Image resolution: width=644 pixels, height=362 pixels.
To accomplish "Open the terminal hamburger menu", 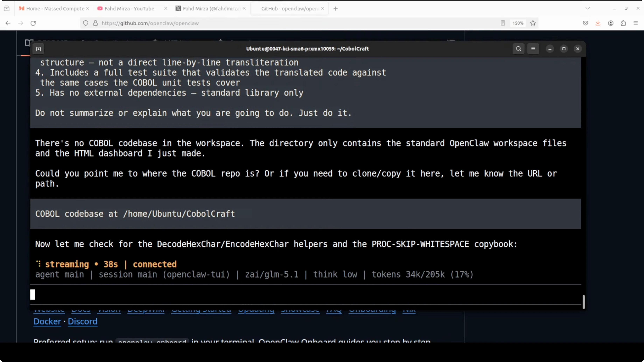I will (x=533, y=49).
